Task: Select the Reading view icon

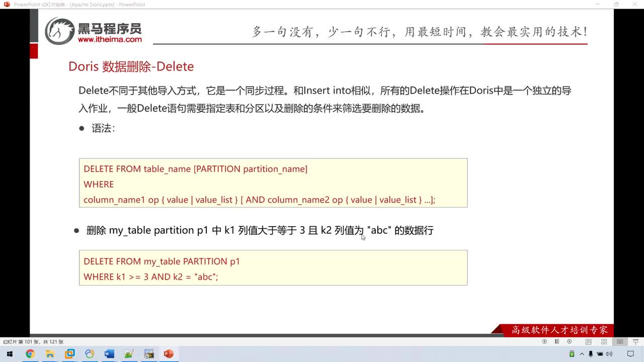Action: (620, 341)
